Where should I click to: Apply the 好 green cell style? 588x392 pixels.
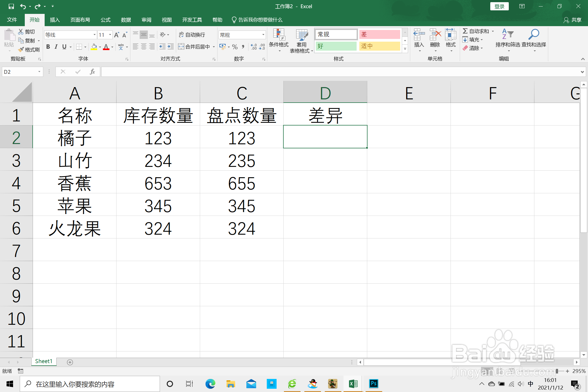tap(336, 46)
